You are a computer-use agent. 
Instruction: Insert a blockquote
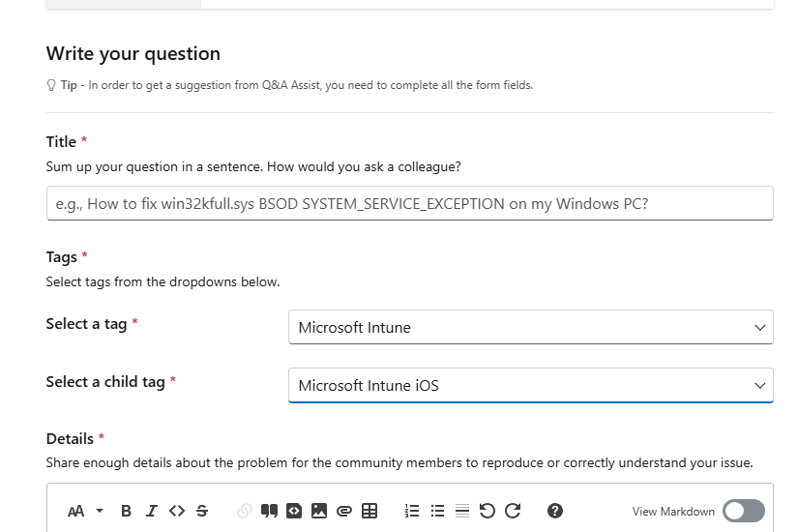[269, 511]
